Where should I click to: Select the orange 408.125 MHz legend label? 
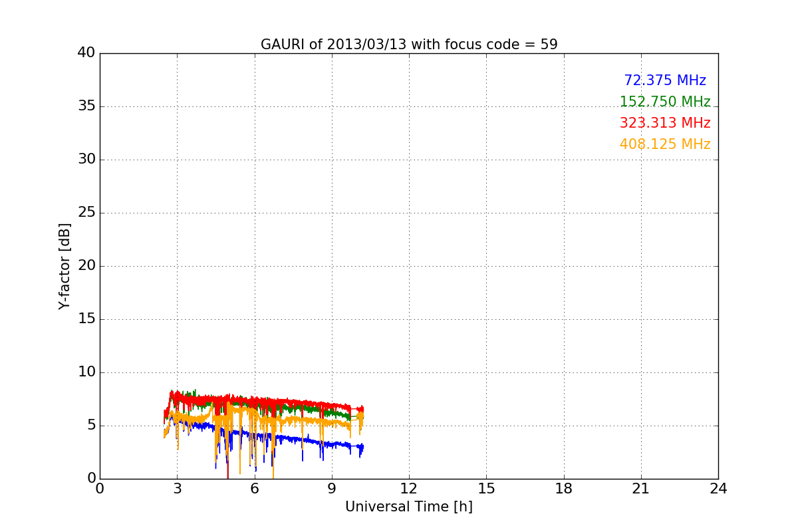[x=665, y=144]
